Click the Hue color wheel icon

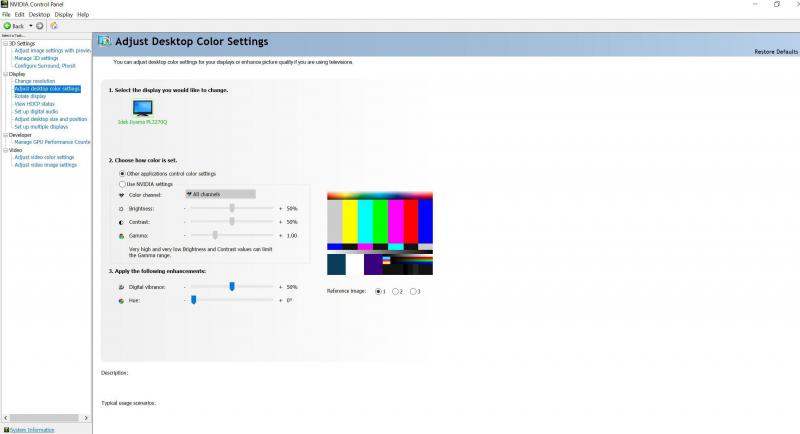point(122,299)
